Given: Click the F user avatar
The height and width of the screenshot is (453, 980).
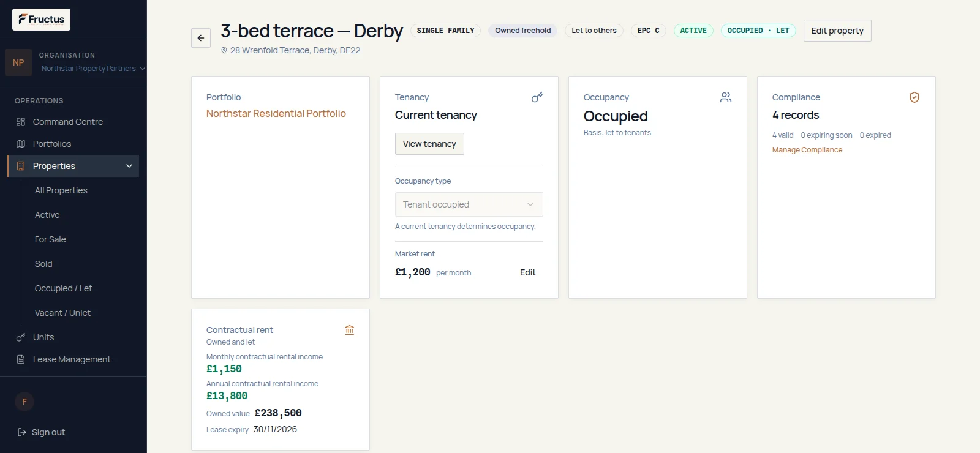Looking at the screenshot, I should (x=24, y=402).
